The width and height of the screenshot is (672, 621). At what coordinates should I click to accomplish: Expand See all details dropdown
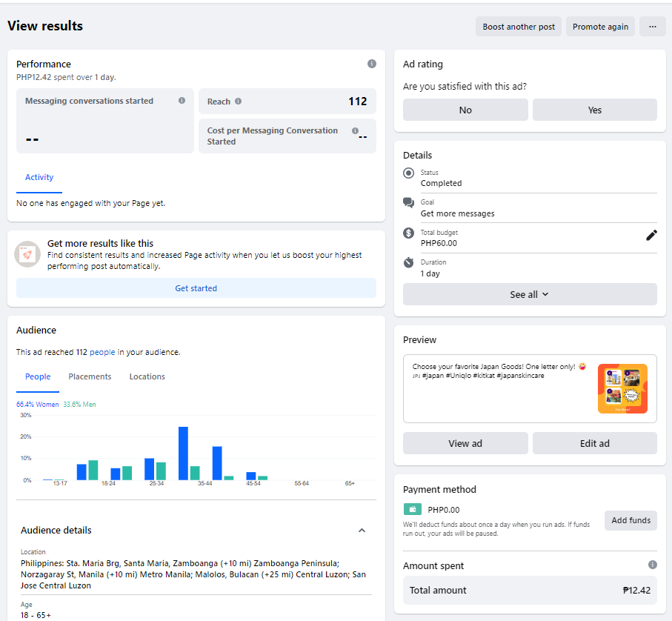530,294
